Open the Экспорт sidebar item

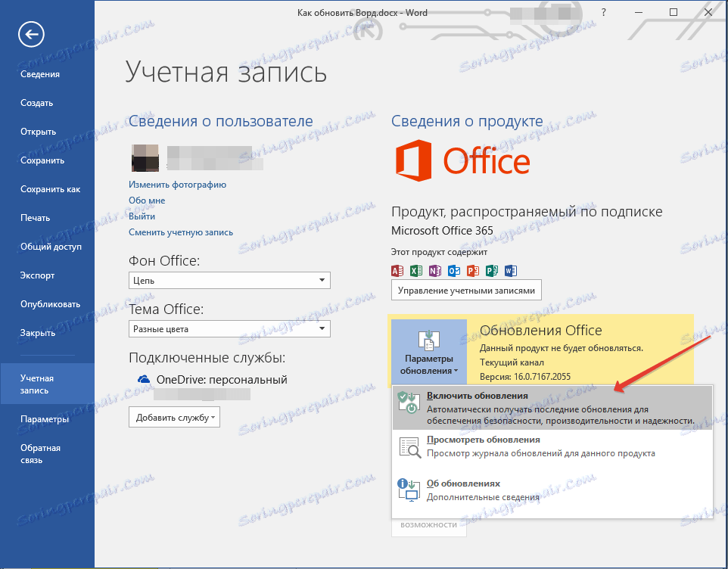tap(47, 275)
